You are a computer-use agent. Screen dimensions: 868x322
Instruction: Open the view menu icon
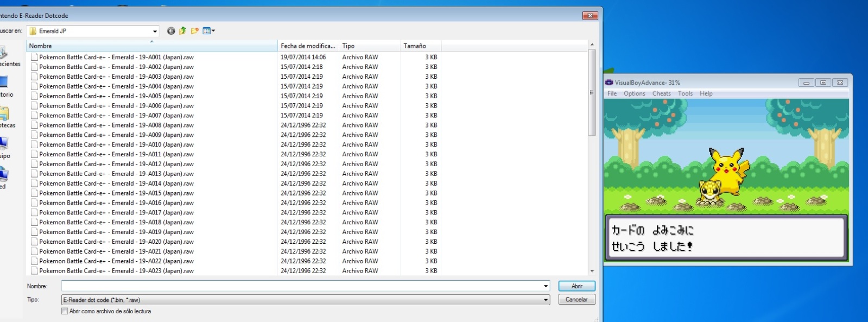208,31
